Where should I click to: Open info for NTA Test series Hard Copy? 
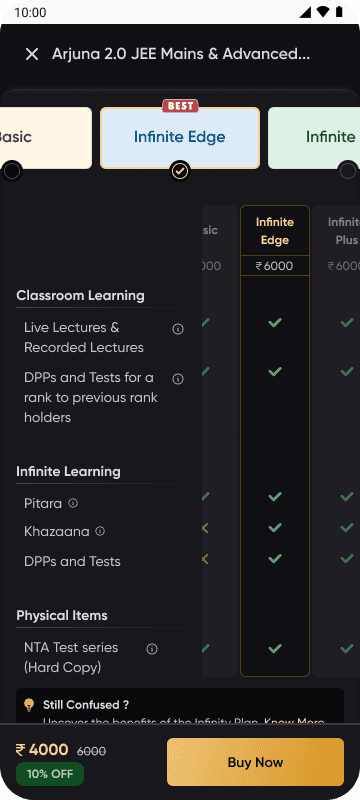pos(152,649)
